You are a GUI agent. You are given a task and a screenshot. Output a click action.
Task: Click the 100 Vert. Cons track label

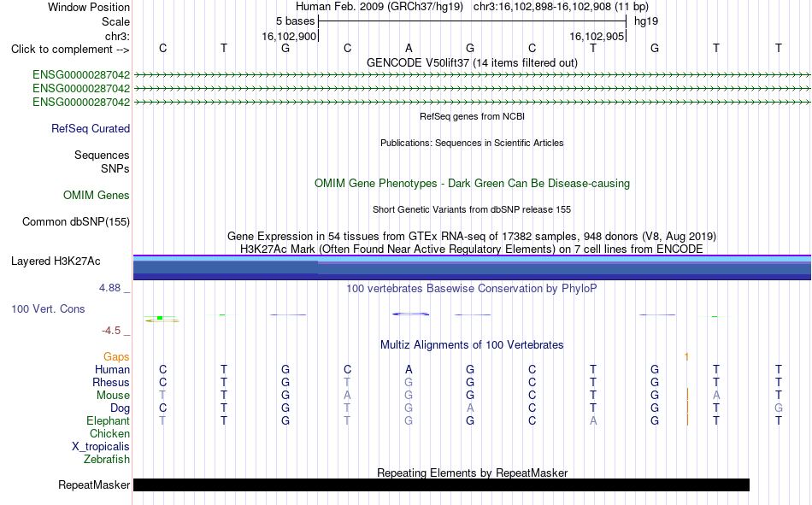pyautogui.click(x=48, y=308)
